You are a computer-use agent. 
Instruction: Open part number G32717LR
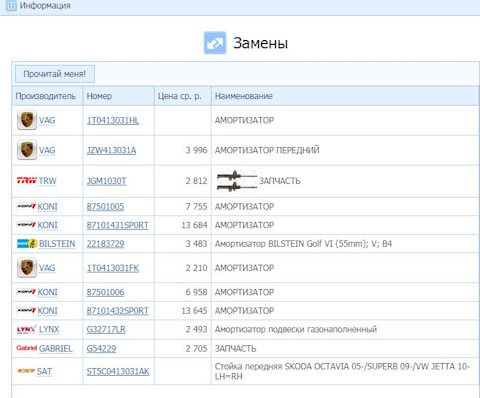click(106, 330)
